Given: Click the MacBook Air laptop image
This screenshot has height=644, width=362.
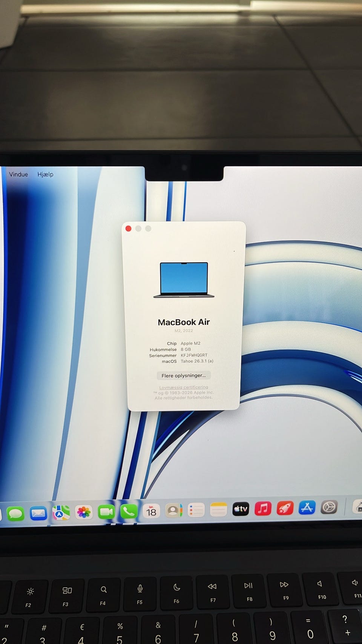Looking at the screenshot, I should click(184, 280).
